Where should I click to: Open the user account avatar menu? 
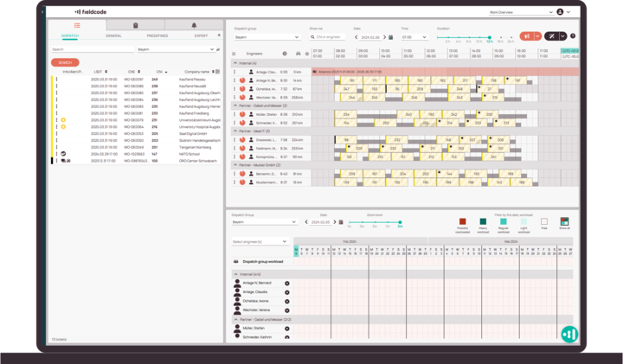(561, 12)
